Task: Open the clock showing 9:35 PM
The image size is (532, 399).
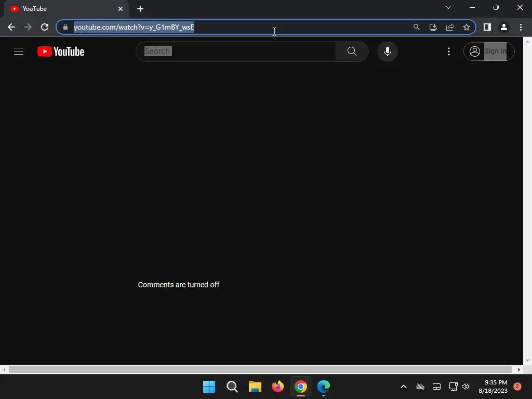Action: (x=493, y=387)
